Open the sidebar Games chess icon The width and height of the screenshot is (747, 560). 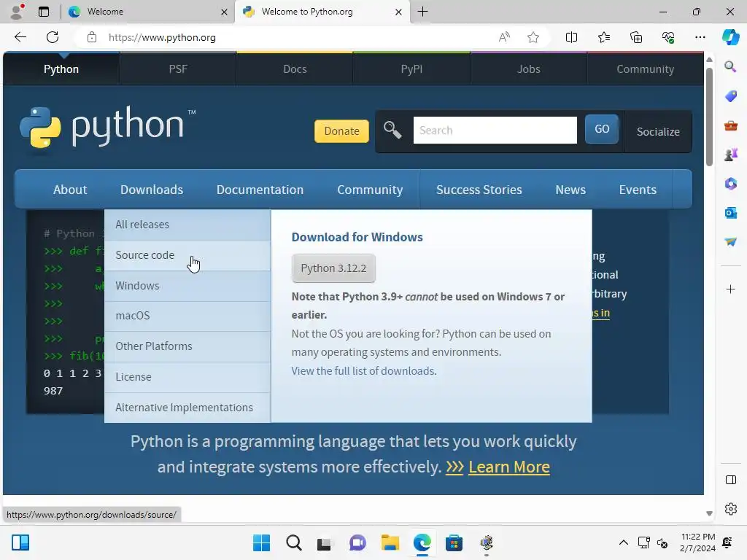(x=730, y=155)
